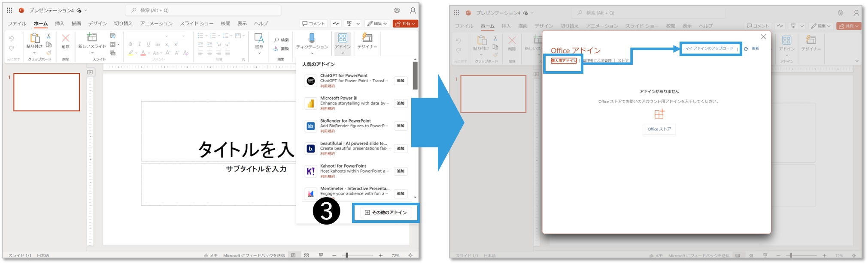
Task: Toggle Italic formatting in left window ribbon
Action: pos(140,44)
